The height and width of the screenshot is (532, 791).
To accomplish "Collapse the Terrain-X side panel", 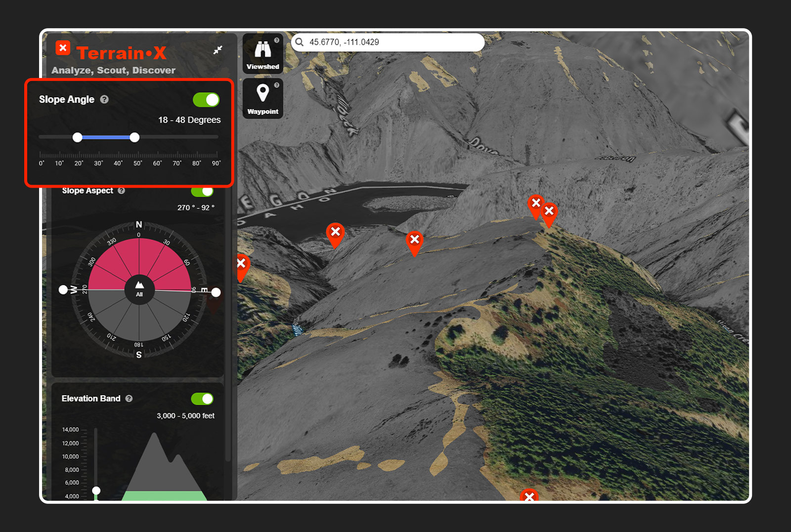I will (218, 50).
